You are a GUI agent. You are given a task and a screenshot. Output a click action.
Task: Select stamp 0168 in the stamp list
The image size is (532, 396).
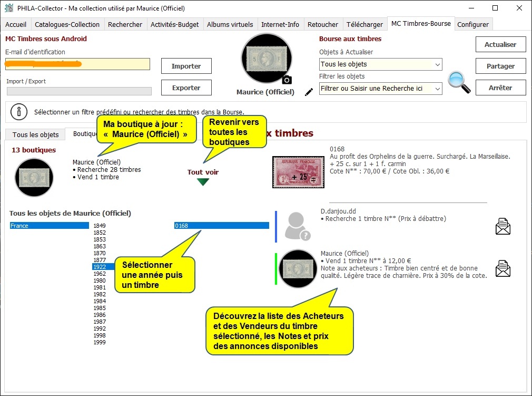pyautogui.click(x=222, y=226)
